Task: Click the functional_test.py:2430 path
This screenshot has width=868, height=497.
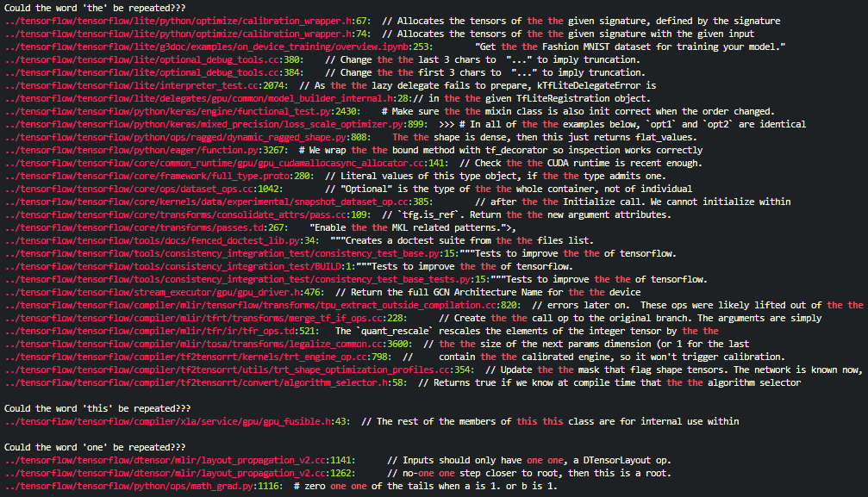Action: coord(182,111)
